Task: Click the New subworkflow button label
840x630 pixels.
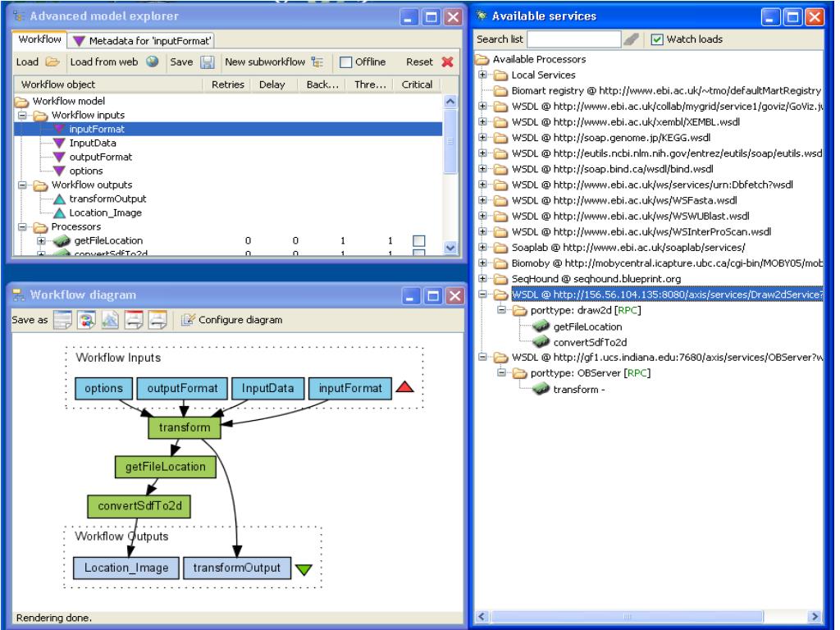Action: 265,62
